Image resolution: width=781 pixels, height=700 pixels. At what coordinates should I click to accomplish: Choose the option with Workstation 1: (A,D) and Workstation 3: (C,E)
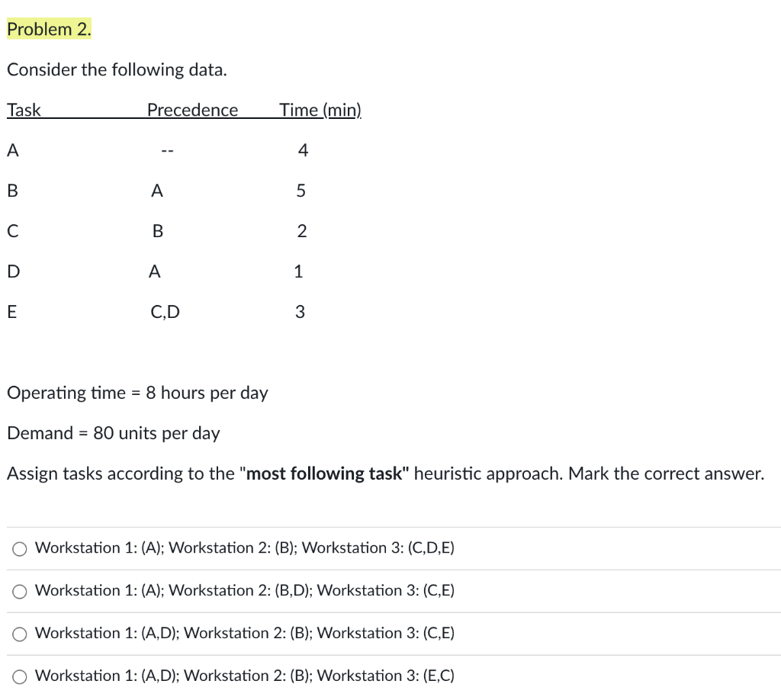point(19,634)
